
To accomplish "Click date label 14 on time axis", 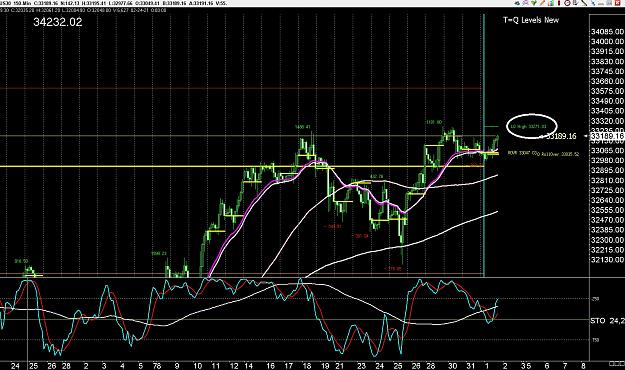I will point(249,365).
